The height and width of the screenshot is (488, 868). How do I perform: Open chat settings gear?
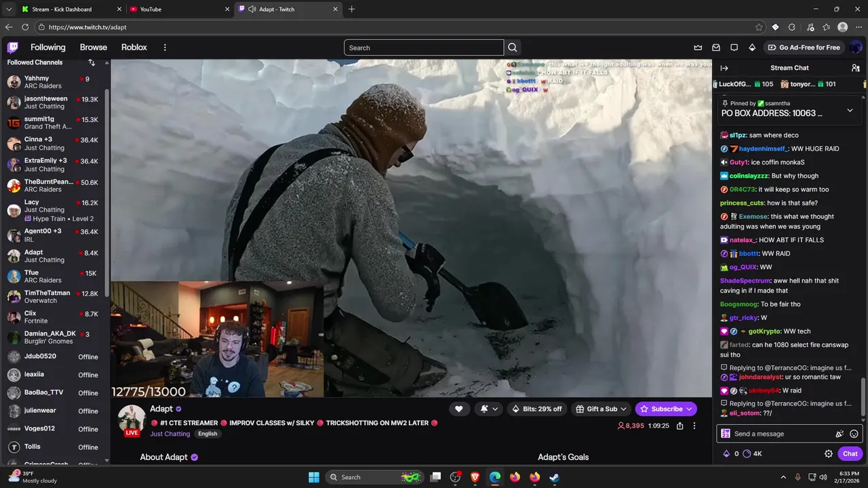click(829, 453)
